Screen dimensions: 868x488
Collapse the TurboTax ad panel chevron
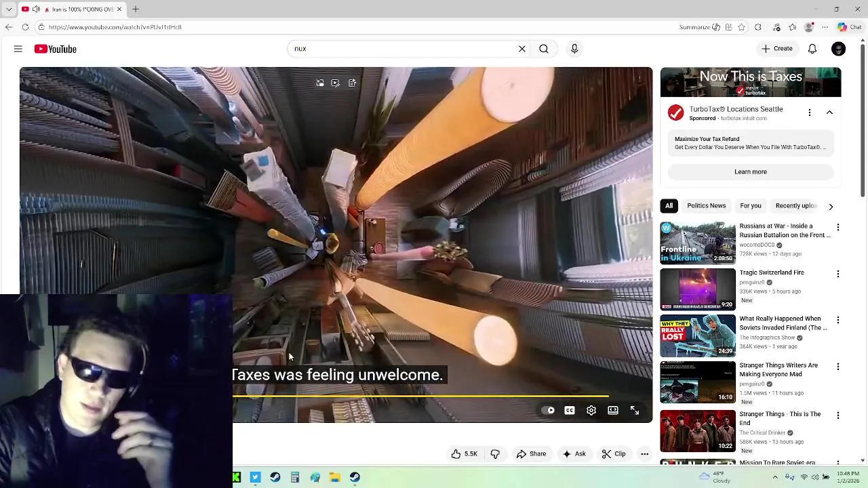[829, 113]
